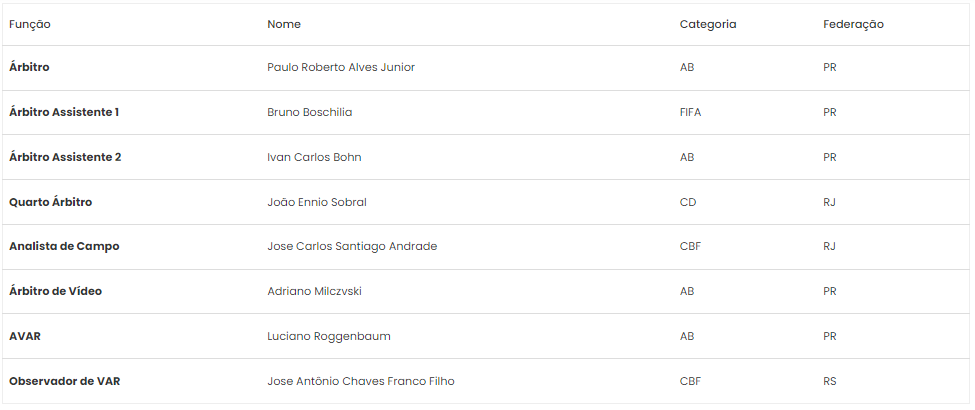
Task: Click João Ennio Sobral in the table
Action: click(x=317, y=202)
